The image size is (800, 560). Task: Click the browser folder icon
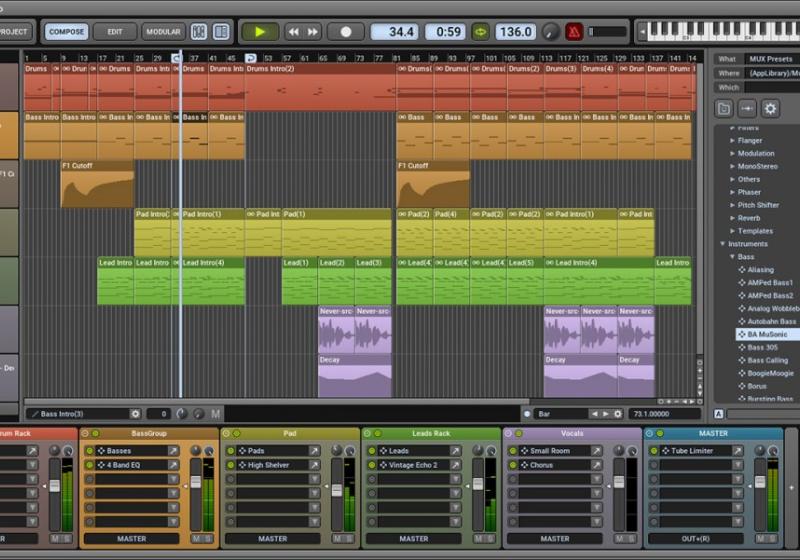pos(724,109)
